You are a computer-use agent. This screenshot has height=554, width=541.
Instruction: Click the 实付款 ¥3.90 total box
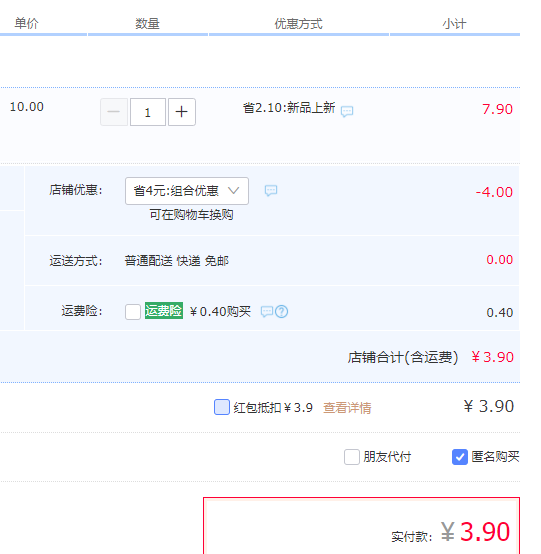pyautogui.click(x=361, y=526)
